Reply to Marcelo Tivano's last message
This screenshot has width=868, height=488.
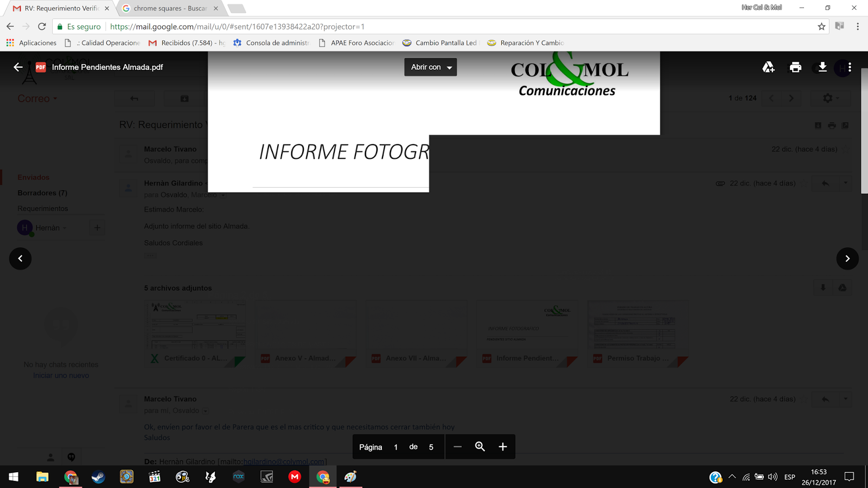tap(825, 399)
